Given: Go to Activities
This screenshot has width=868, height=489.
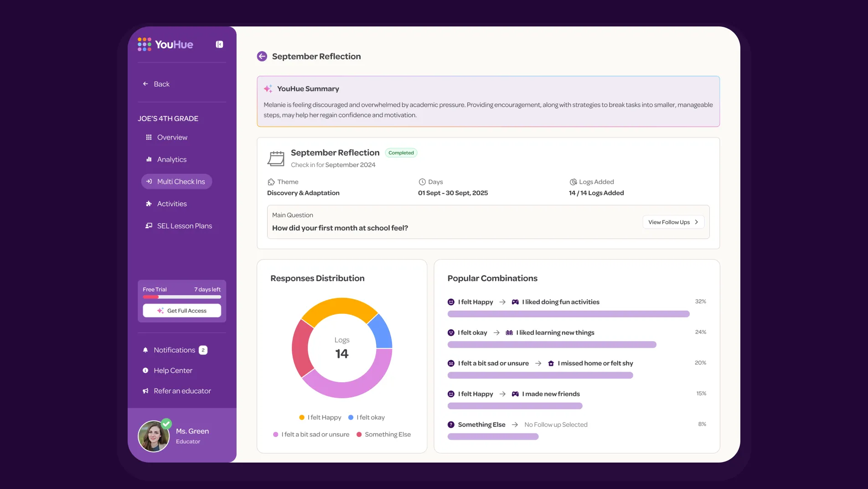Looking at the screenshot, I should [x=172, y=203].
